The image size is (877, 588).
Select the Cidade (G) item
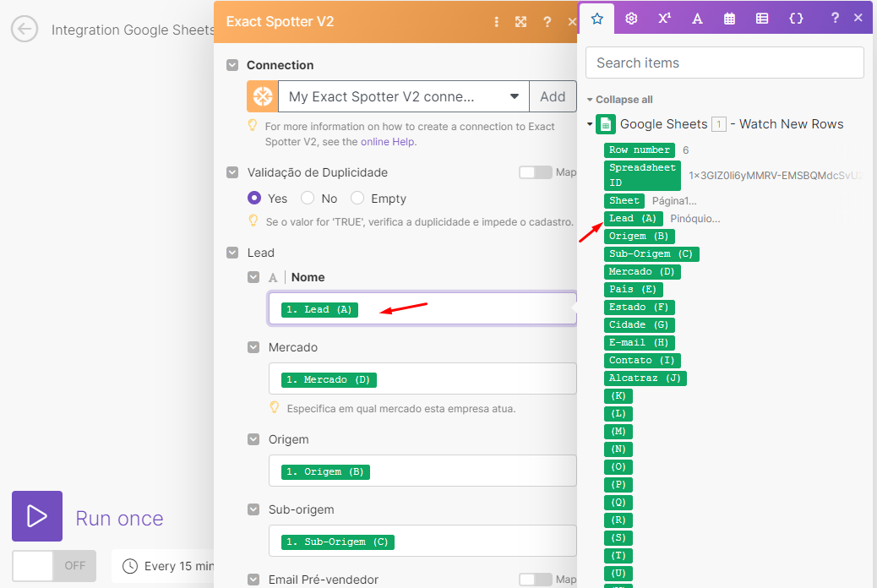640,325
